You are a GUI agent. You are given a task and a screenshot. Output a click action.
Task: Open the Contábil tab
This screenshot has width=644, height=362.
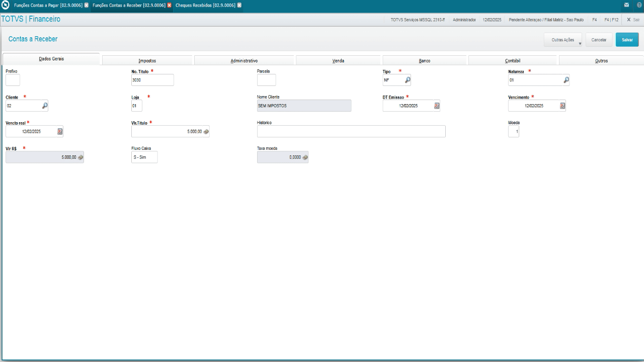coord(513,60)
